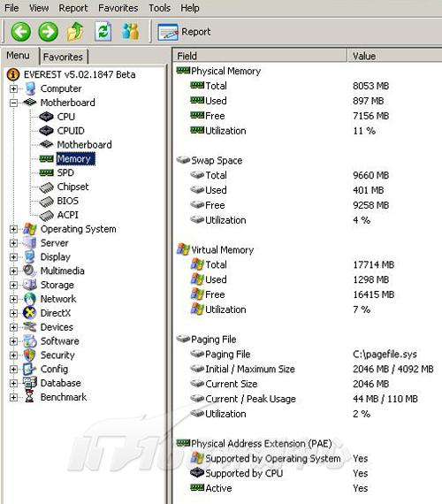Click the green Back arrow icon
This screenshot has height=504, width=442.
coord(21,32)
